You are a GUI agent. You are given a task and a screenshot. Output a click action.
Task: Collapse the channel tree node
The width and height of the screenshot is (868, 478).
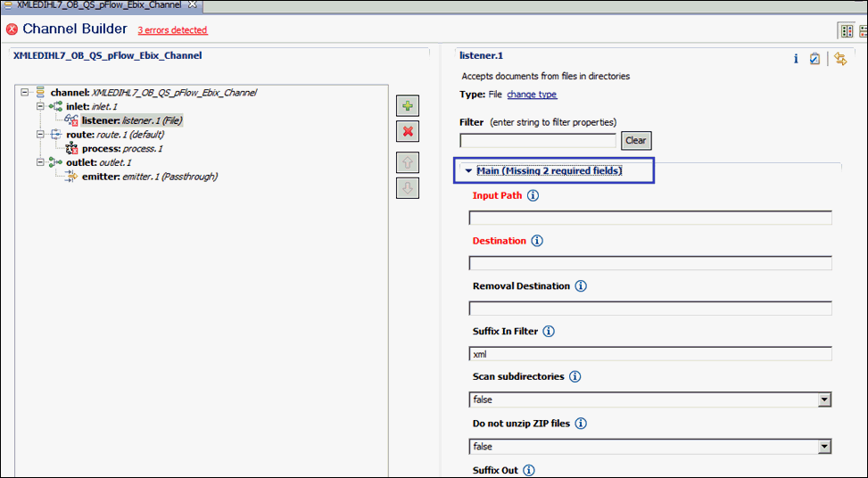(x=25, y=93)
